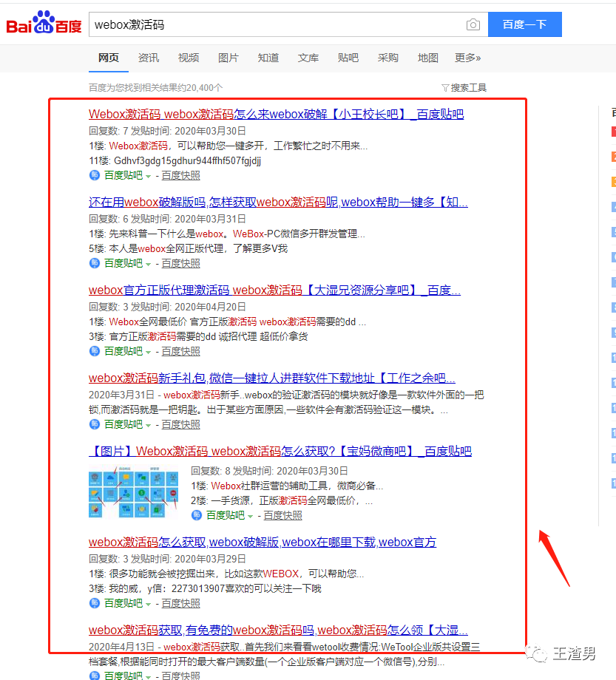Expand 百度贴吧 dropdown arrow under 宝妈微商吧 result
The image size is (616, 680).
pyautogui.click(x=250, y=516)
